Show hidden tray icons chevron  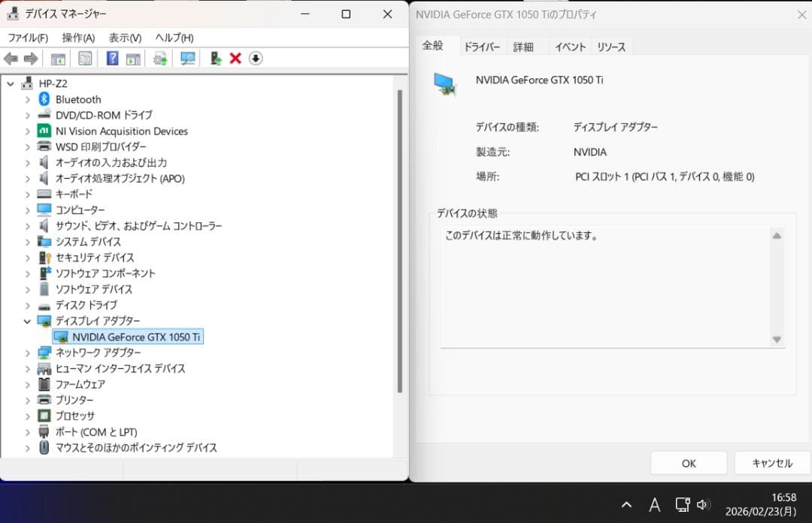click(626, 504)
